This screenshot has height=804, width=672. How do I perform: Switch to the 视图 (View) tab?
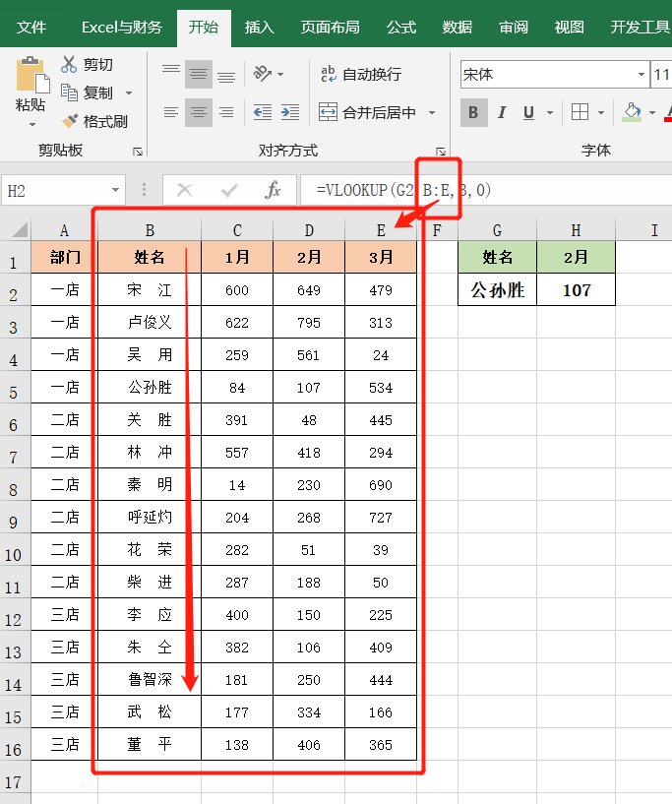point(569,27)
